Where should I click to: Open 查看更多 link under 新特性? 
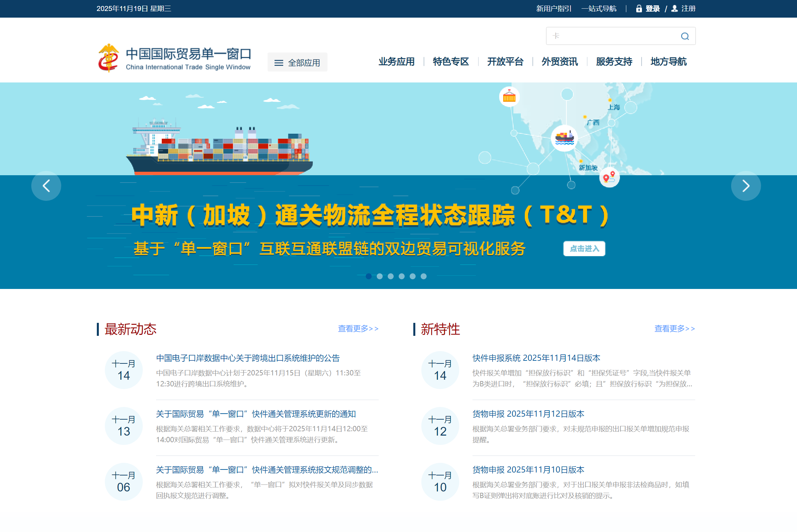click(x=674, y=329)
